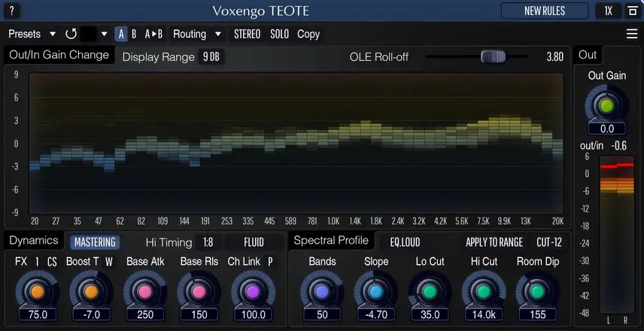Screen dimensions: 644x331
Task: Toggle the FLUID timing button
Action: coord(254,242)
